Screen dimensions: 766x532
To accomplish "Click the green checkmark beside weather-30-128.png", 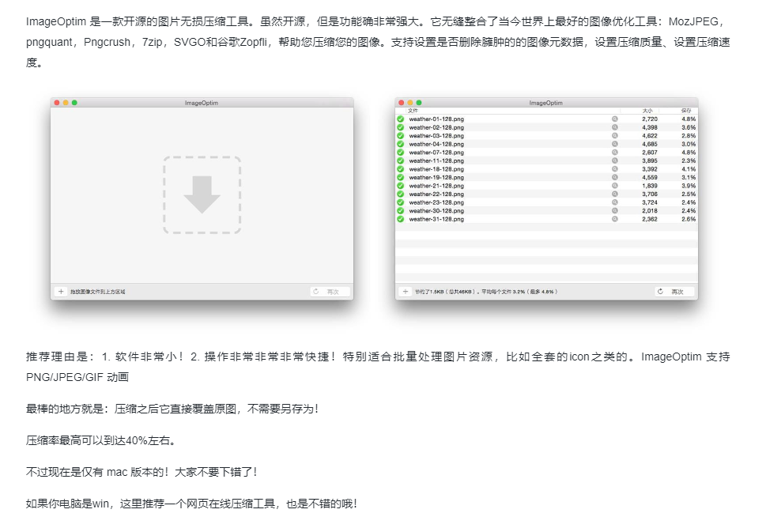I will pos(401,210).
